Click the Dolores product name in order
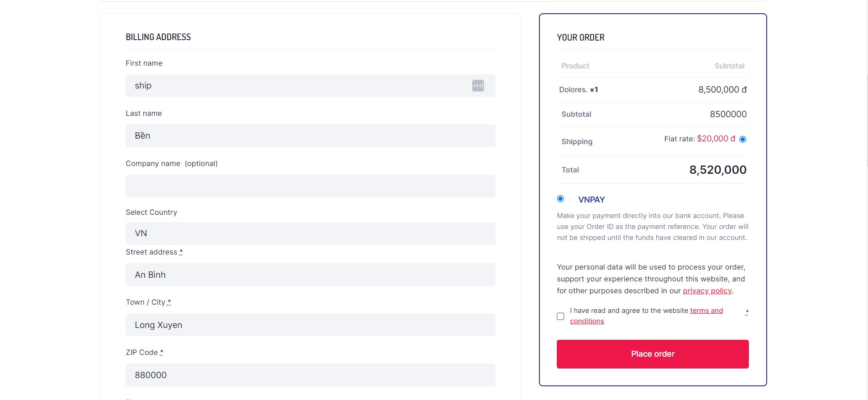This screenshot has width=868, height=400. click(573, 90)
